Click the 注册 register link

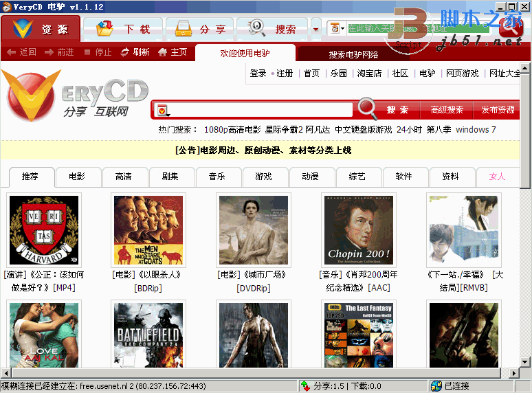285,74
